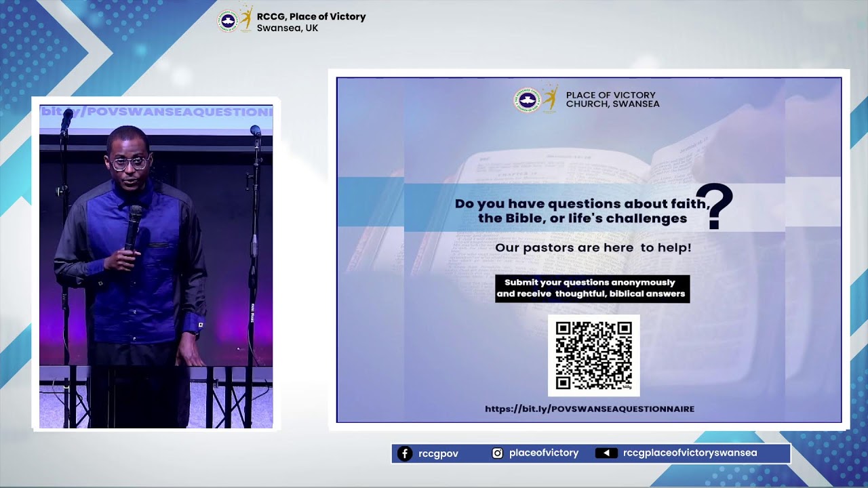The image size is (868, 488).
Task: Click the 'RCCG, Place of Victory' header title
Action: [311, 16]
